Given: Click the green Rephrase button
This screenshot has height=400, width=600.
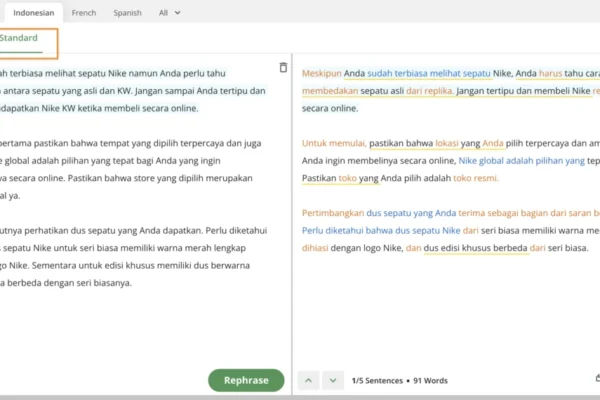Looking at the screenshot, I should pyautogui.click(x=246, y=380).
